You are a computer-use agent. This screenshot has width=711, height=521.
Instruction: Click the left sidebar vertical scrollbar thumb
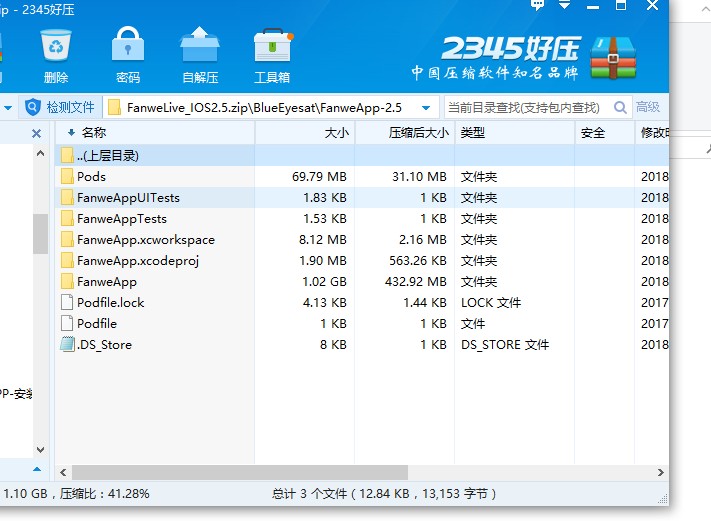click(40, 234)
